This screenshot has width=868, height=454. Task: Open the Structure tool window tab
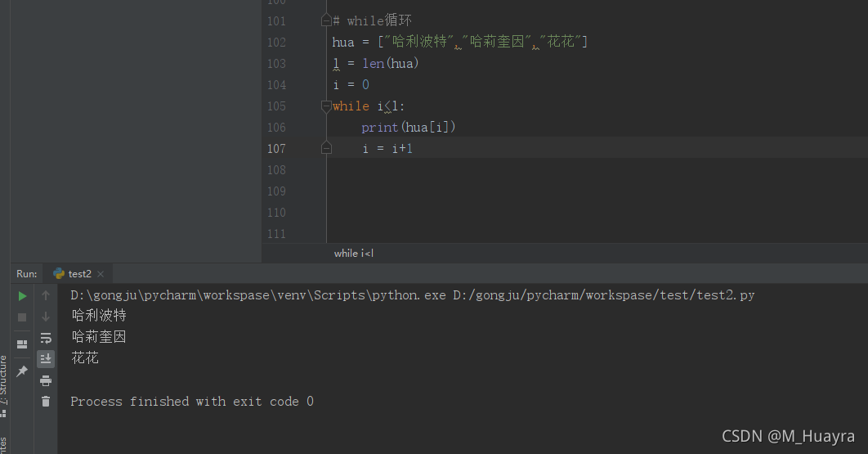pyautogui.click(x=4, y=376)
